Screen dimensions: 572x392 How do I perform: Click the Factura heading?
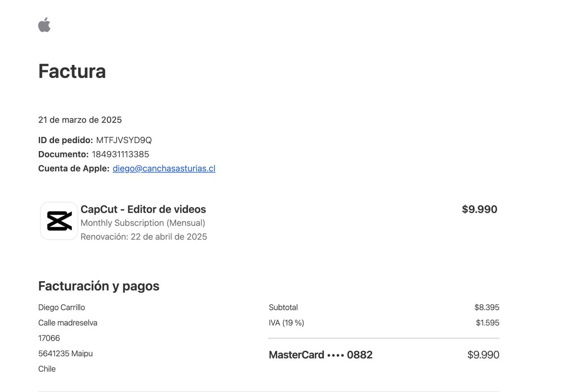72,72
